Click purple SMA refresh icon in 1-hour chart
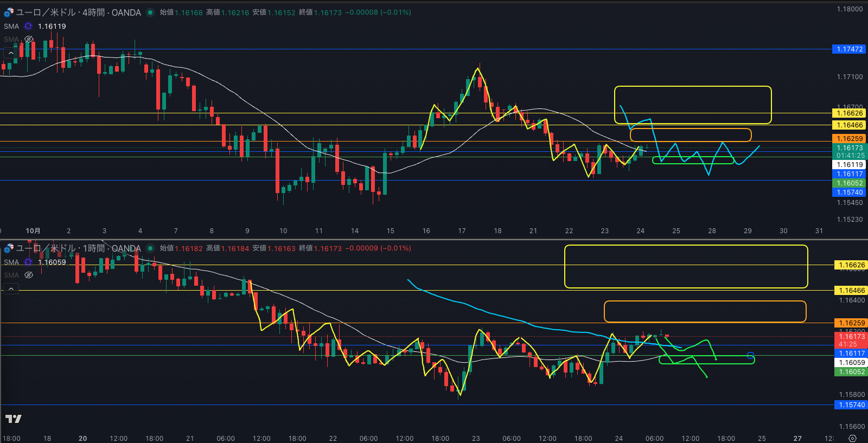The height and width of the screenshot is (443, 868). (x=28, y=262)
